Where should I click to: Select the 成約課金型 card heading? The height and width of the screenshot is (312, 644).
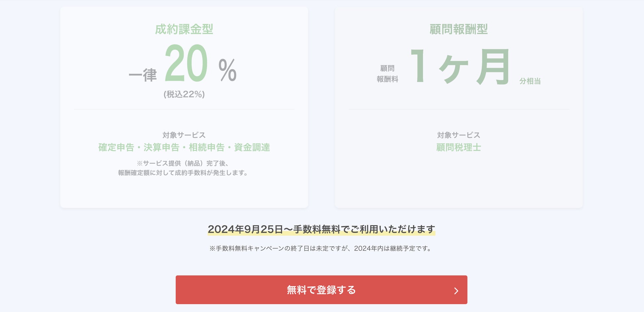[x=184, y=29]
